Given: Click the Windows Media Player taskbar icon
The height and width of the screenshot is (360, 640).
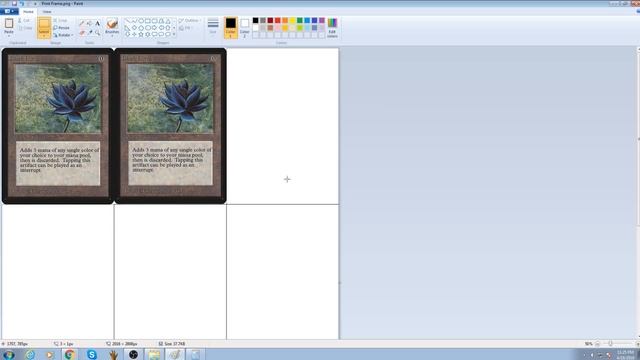Looking at the screenshot, I should (x=49, y=354).
